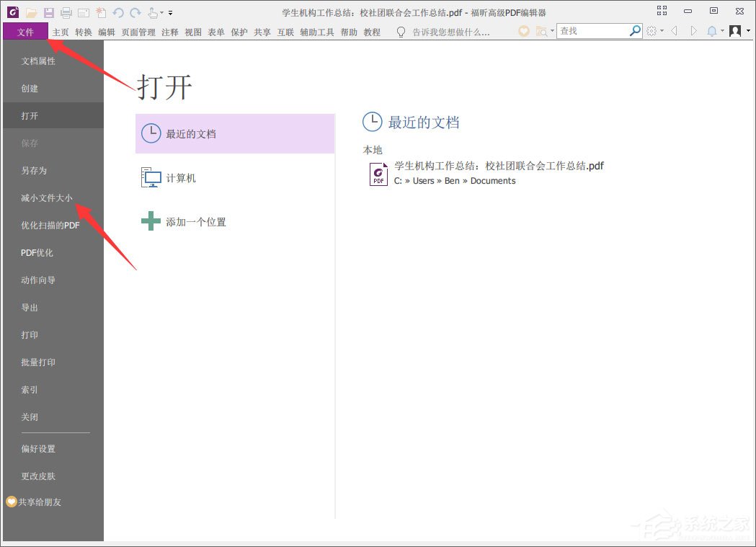Viewport: 756px width, 547px height.
Task: Open the 注释 ribbon tab
Action: [169, 32]
